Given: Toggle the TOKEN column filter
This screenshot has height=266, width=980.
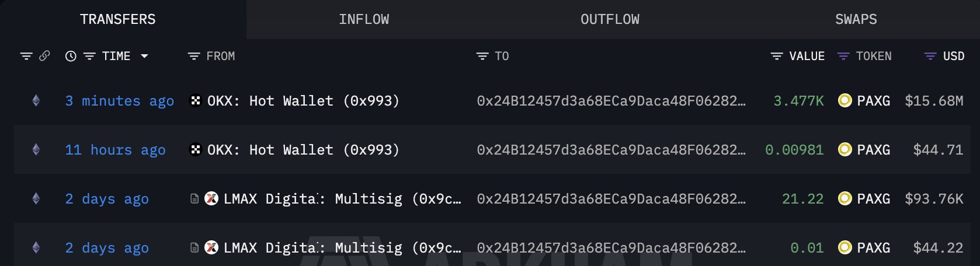Looking at the screenshot, I should point(843,56).
